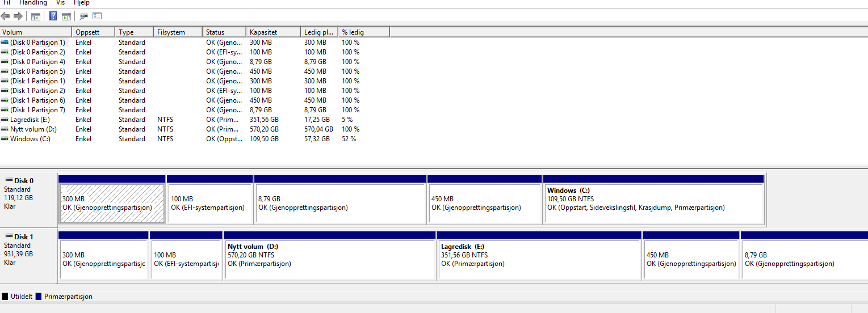Click the disk icon next to Disk 1 label
The image size is (868, 313).
click(x=9, y=236)
